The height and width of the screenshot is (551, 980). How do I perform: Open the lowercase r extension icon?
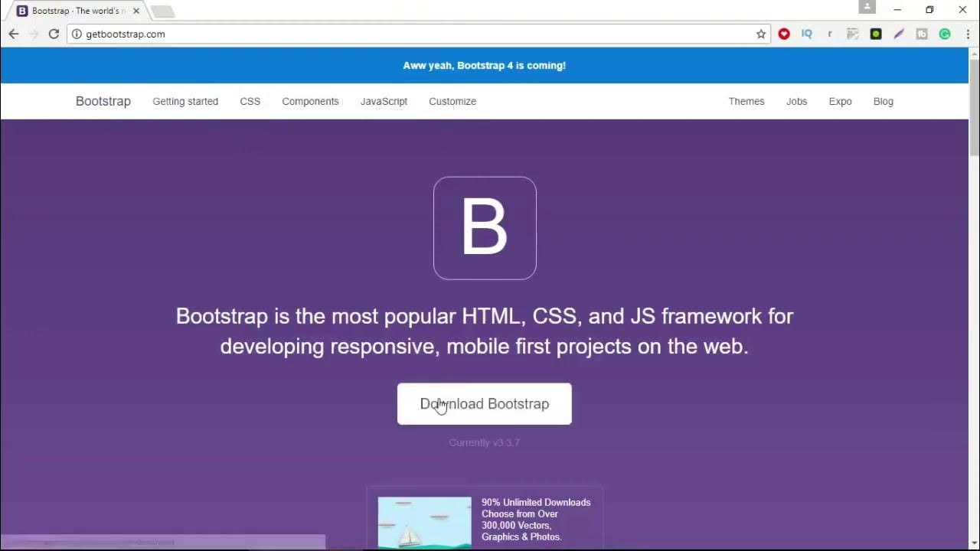point(830,34)
